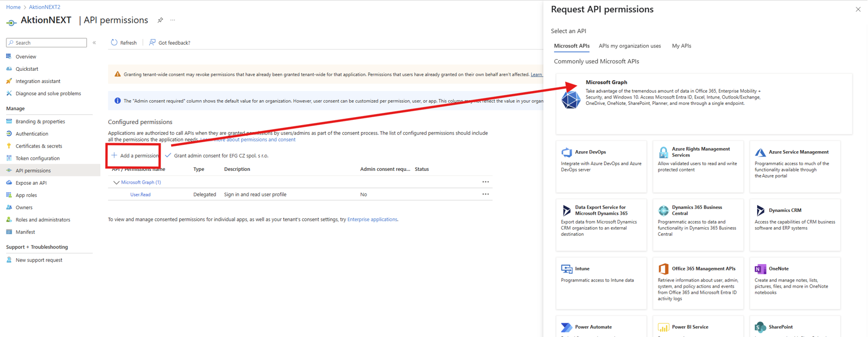Image resolution: width=868 pixels, height=337 pixels.
Task: Open the Microsoft Graph (1) link
Action: (x=141, y=182)
